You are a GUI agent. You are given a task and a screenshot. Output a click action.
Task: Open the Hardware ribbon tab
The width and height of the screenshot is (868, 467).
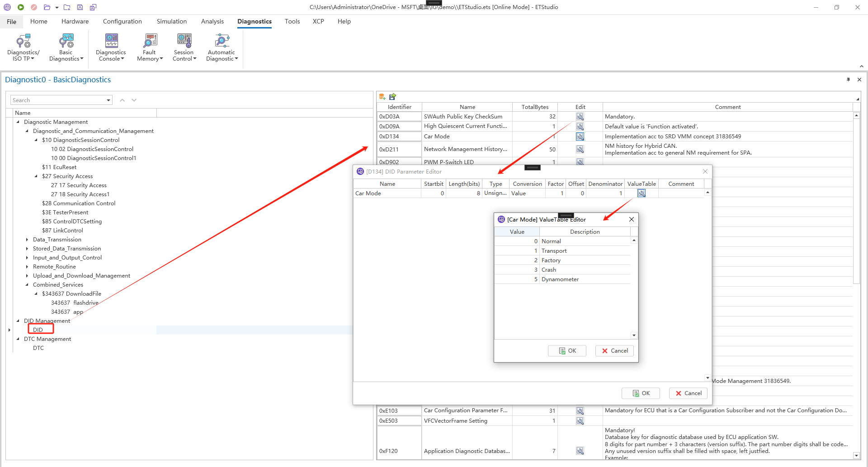[x=75, y=21]
